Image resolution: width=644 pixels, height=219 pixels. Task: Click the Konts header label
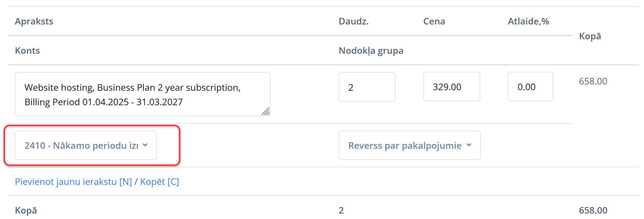pyautogui.click(x=27, y=51)
